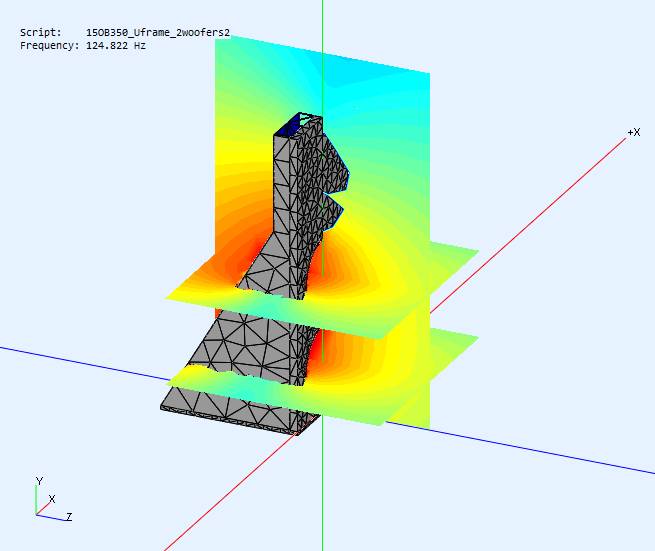Click the +X axis label
655x551 pixels.
coord(634,132)
